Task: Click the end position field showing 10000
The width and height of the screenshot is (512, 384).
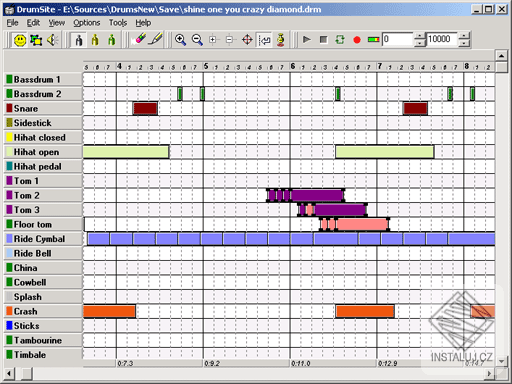Action: tap(442, 39)
